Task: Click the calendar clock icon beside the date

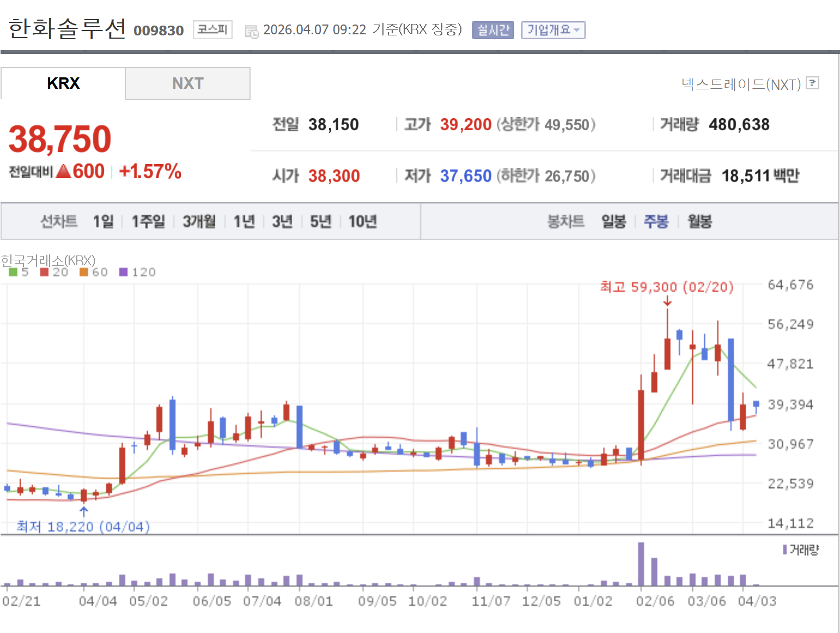Action: click(x=252, y=32)
